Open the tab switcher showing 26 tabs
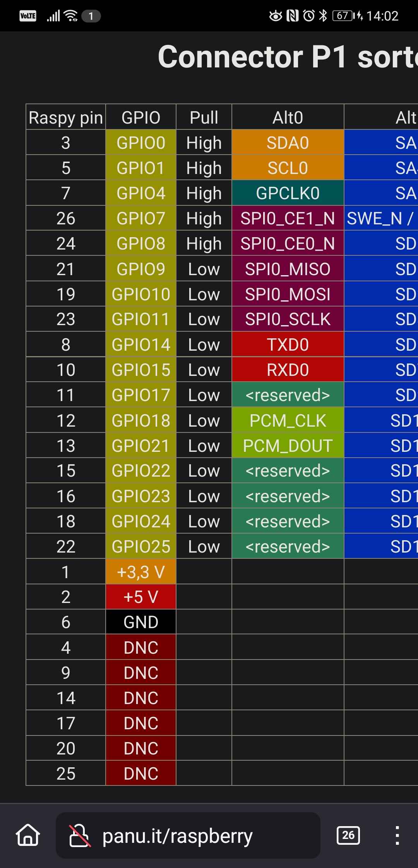This screenshot has width=418, height=868. [348, 835]
